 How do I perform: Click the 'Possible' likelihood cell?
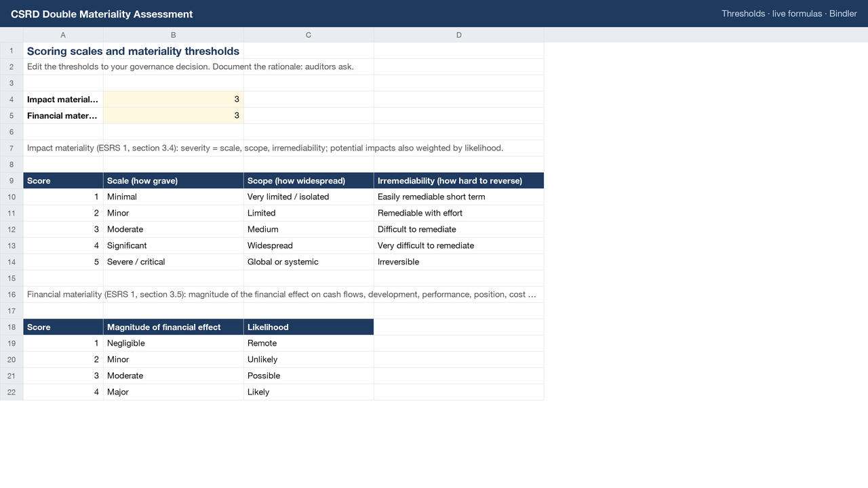point(309,376)
